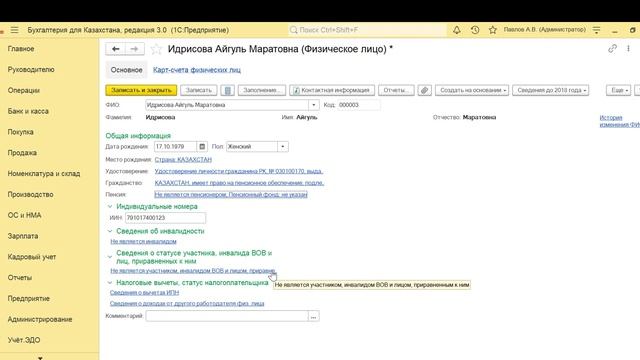Add the form to favorites with the star

tap(156, 49)
